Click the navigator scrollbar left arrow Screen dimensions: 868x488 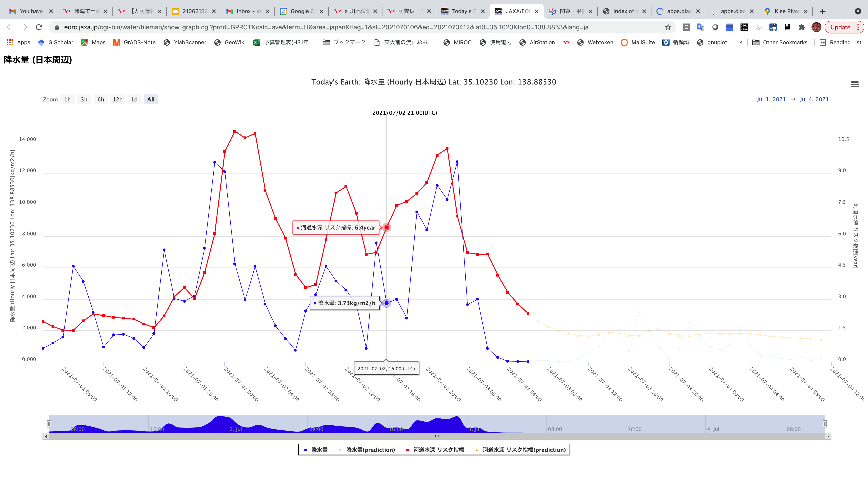coord(46,436)
